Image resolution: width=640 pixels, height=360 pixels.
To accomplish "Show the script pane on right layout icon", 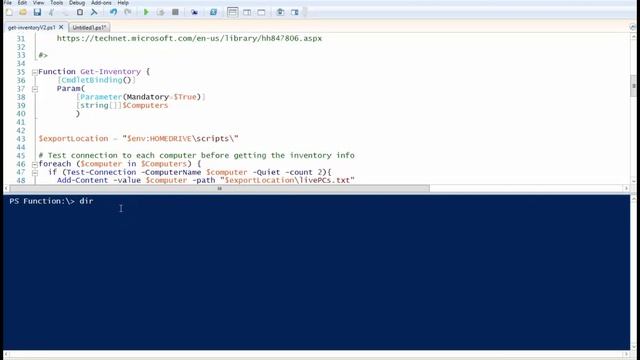I will click(247, 12).
